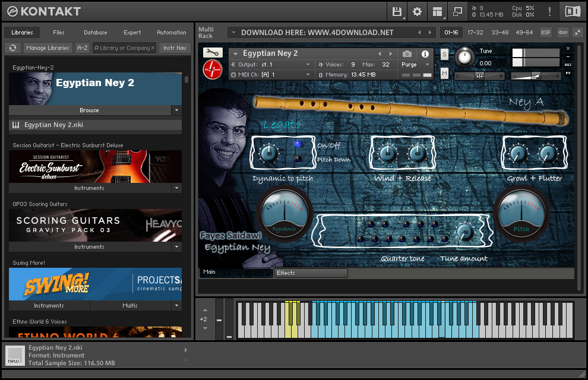The height and width of the screenshot is (380, 588).
Task: Click the Tune knob
Action: click(464, 58)
